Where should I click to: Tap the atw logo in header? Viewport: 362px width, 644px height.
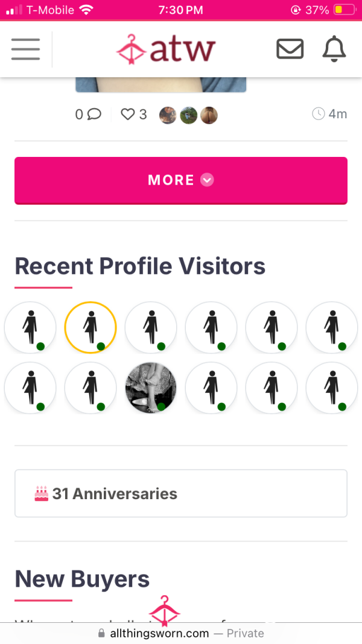click(x=166, y=49)
